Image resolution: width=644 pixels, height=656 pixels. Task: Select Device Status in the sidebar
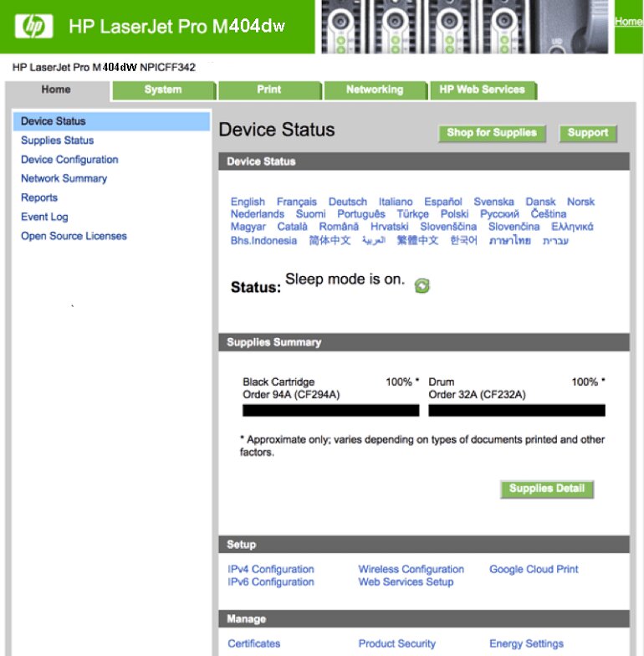click(x=111, y=121)
